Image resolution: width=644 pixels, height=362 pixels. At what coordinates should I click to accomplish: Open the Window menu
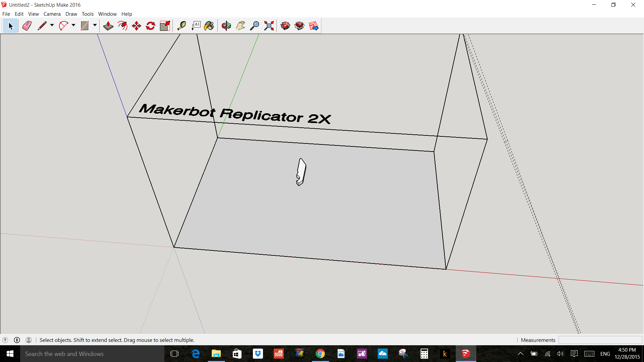click(107, 14)
